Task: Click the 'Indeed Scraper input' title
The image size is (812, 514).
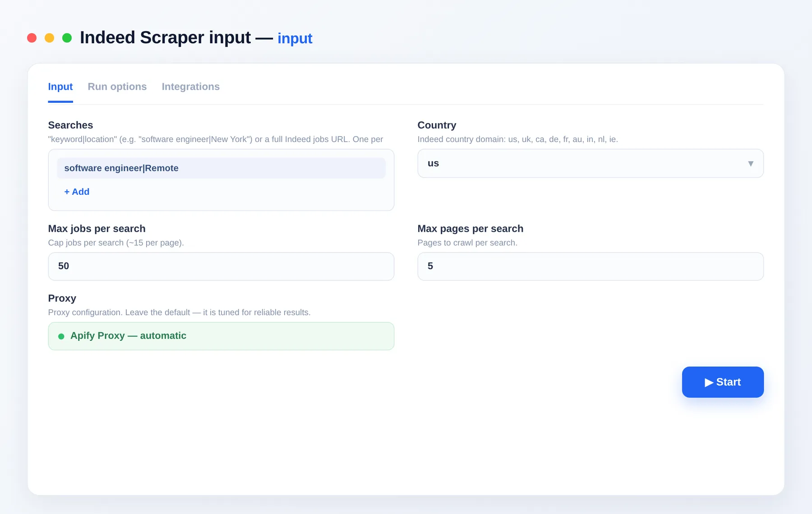Action: (x=165, y=37)
